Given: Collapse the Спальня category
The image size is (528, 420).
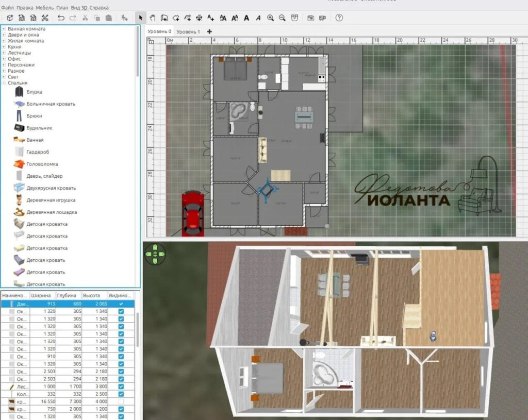Looking at the screenshot, I should click(x=4, y=83).
